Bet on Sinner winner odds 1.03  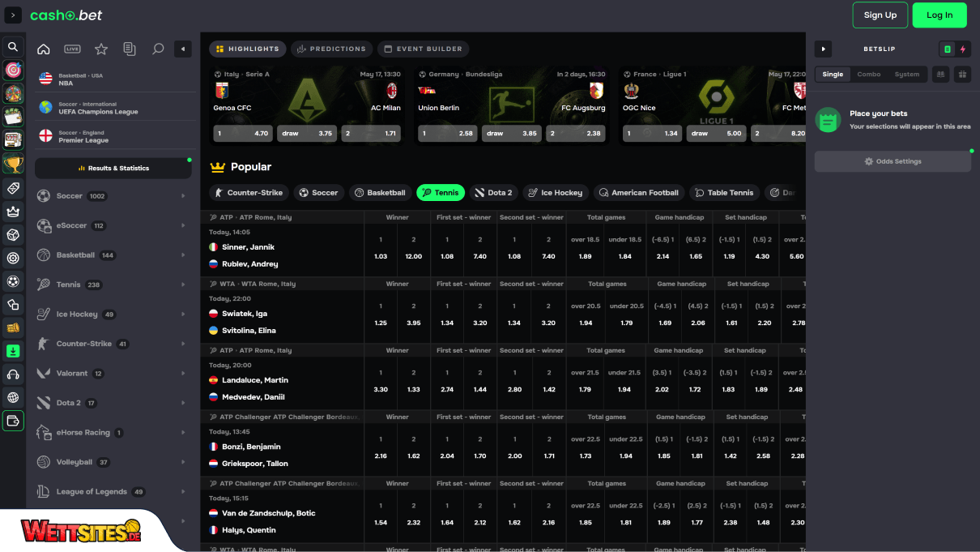click(x=381, y=248)
